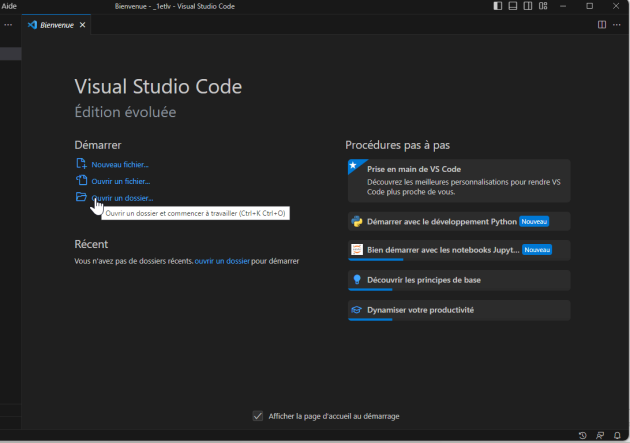
Task: Open the notifications bell in status bar
Action: [616, 435]
